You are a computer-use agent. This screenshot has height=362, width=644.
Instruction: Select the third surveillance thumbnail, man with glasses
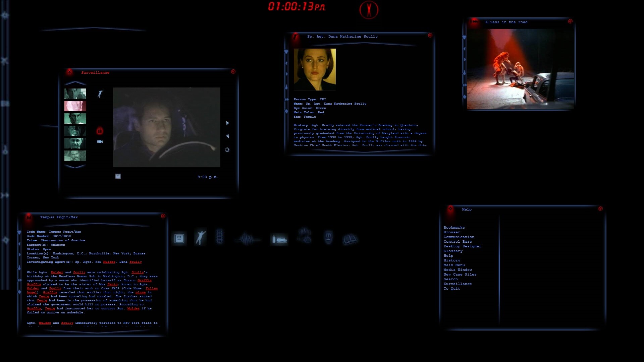tap(75, 118)
